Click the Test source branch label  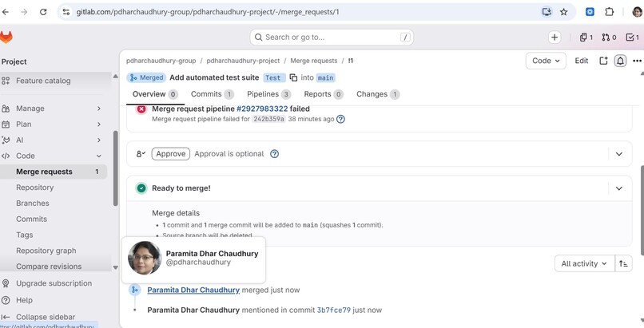pos(272,77)
